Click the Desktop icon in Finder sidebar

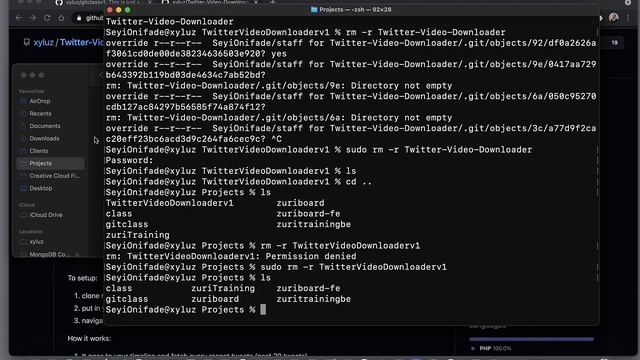(x=23, y=188)
